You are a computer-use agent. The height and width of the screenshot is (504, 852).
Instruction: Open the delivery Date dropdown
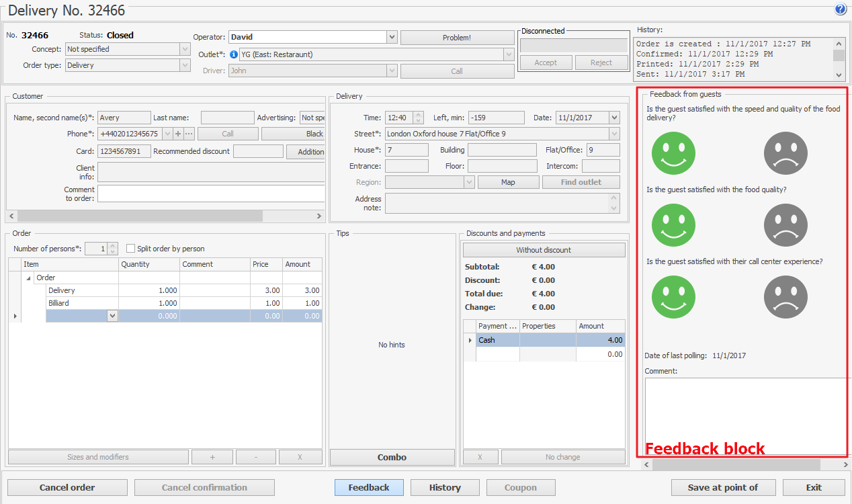point(614,118)
